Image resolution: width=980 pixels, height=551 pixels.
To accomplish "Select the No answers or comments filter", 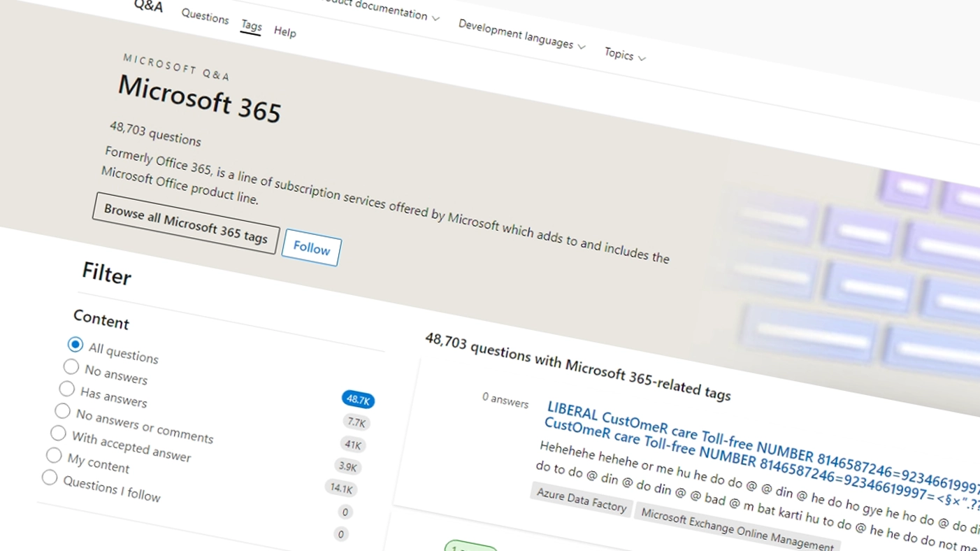I will click(x=62, y=411).
